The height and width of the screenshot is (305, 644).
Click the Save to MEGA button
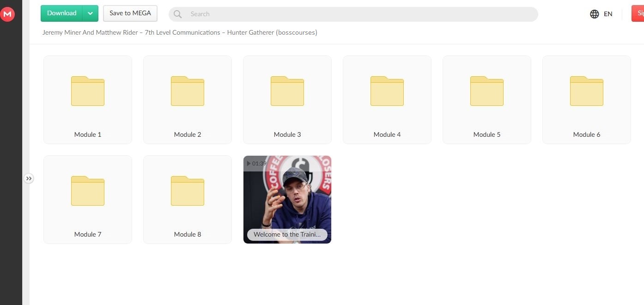[x=130, y=13]
